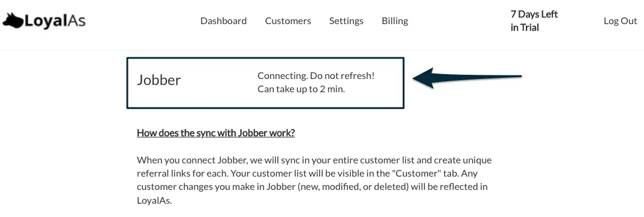Screen dimensions: 644x217
Task: Open the Dashboard page
Action: pos(224,21)
